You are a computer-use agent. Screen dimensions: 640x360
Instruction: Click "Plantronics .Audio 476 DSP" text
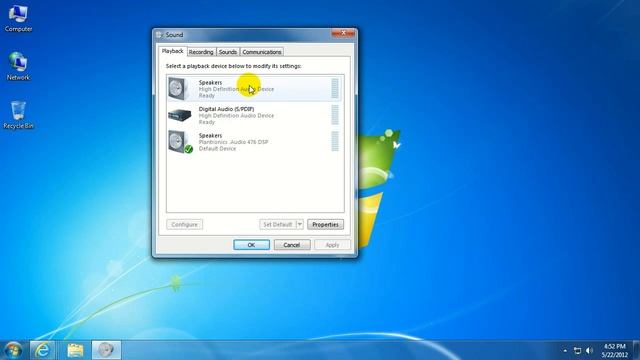click(233, 142)
